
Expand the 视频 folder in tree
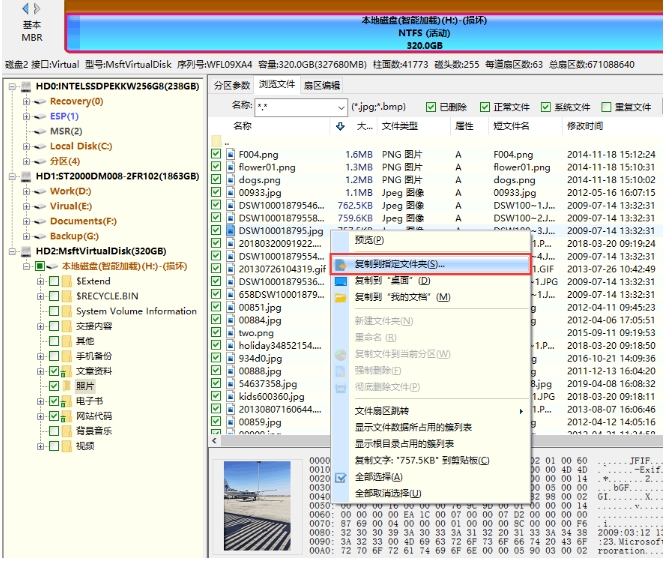40,446
